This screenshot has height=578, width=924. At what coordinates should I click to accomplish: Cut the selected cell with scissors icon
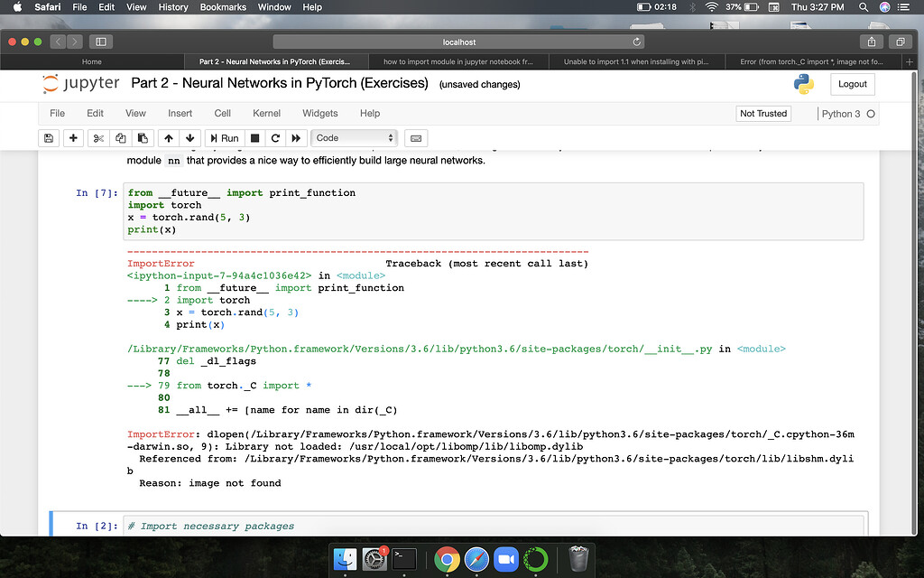click(99, 137)
